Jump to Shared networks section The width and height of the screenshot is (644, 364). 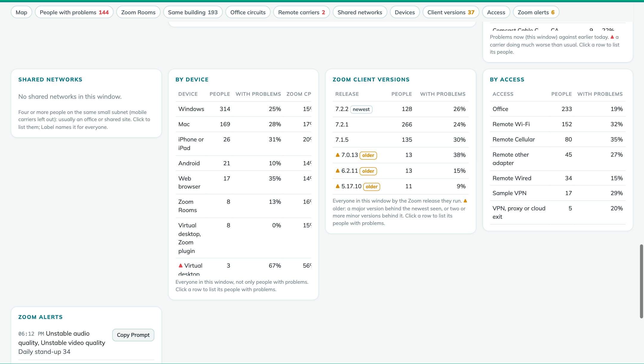coord(360,12)
